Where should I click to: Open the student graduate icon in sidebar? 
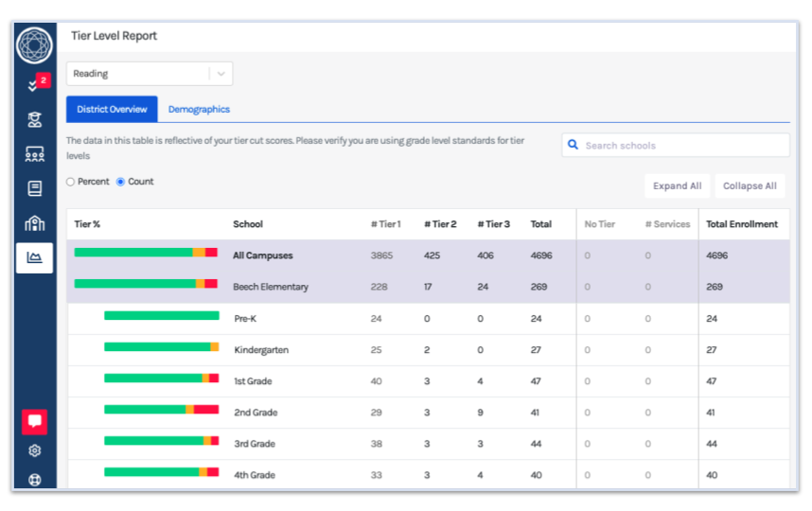(x=34, y=119)
